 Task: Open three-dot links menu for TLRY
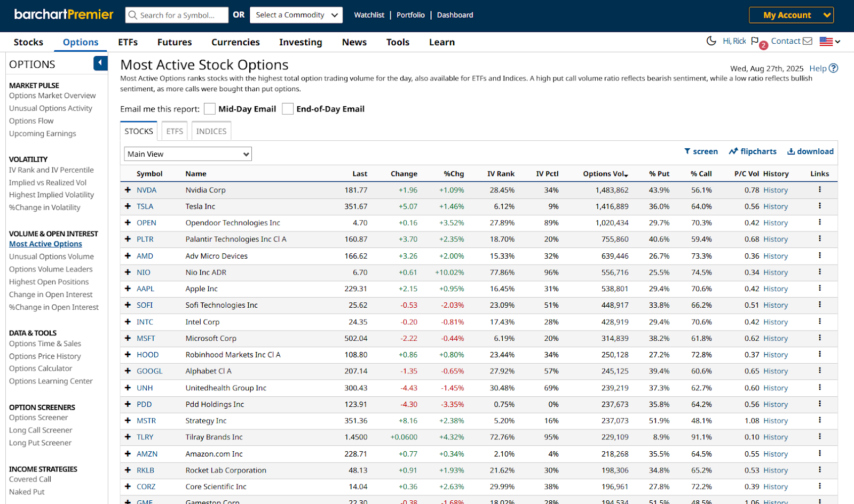[x=820, y=437]
